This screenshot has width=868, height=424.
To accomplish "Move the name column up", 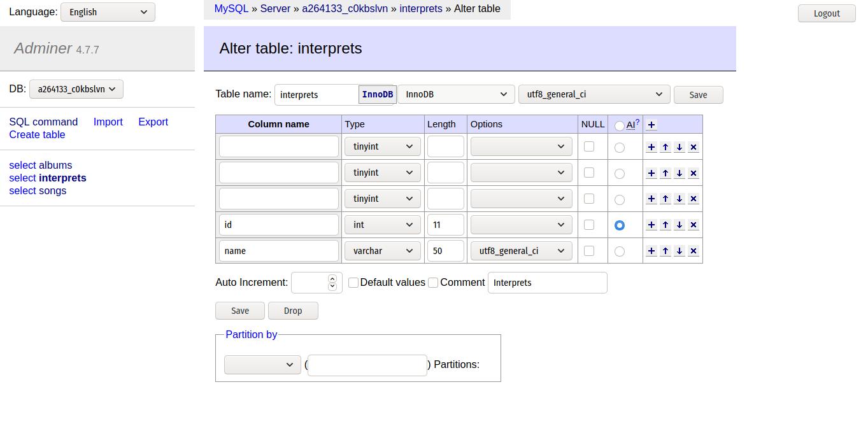I will [665, 251].
